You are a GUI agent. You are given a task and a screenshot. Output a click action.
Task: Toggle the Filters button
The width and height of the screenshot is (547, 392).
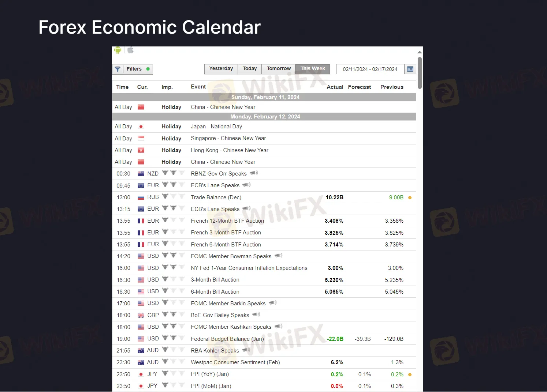pyautogui.click(x=134, y=69)
